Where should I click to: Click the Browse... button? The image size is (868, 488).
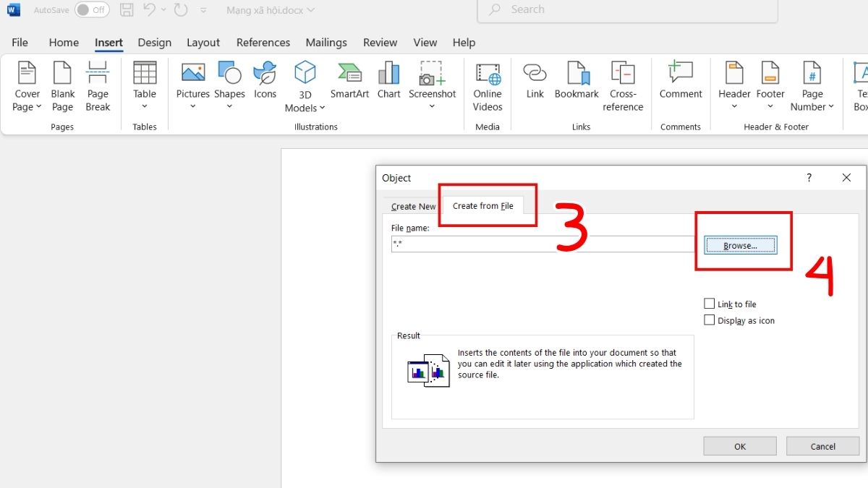click(740, 246)
